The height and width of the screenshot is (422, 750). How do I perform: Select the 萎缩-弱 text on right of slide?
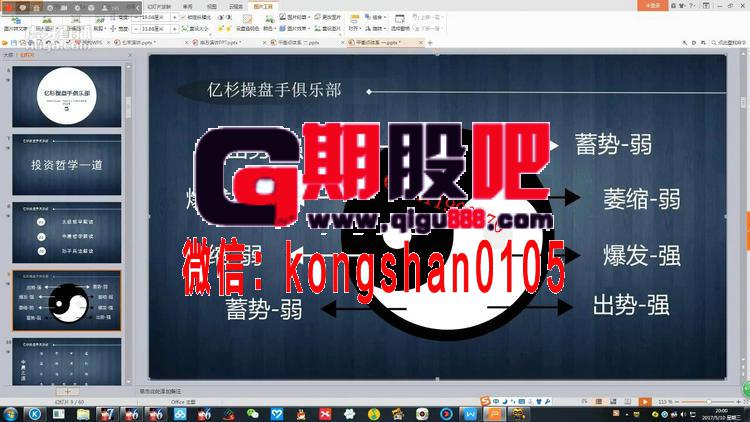(x=641, y=199)
